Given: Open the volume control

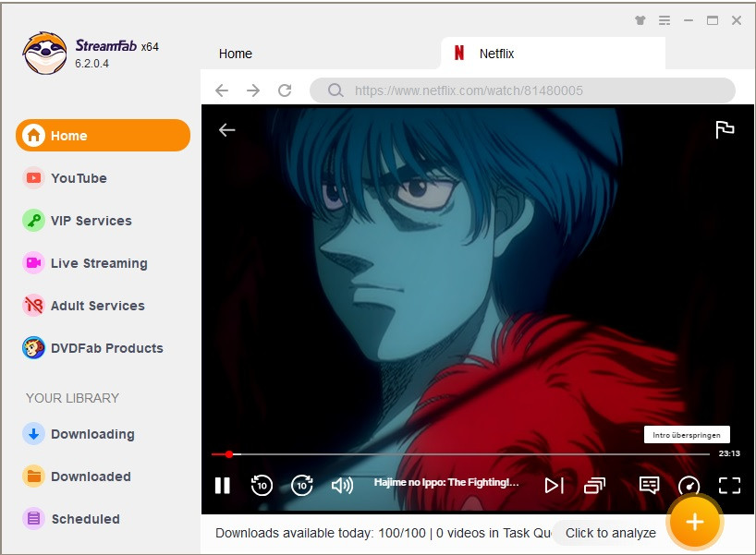Looking at the screenshot, I should [x=342, y=485].
